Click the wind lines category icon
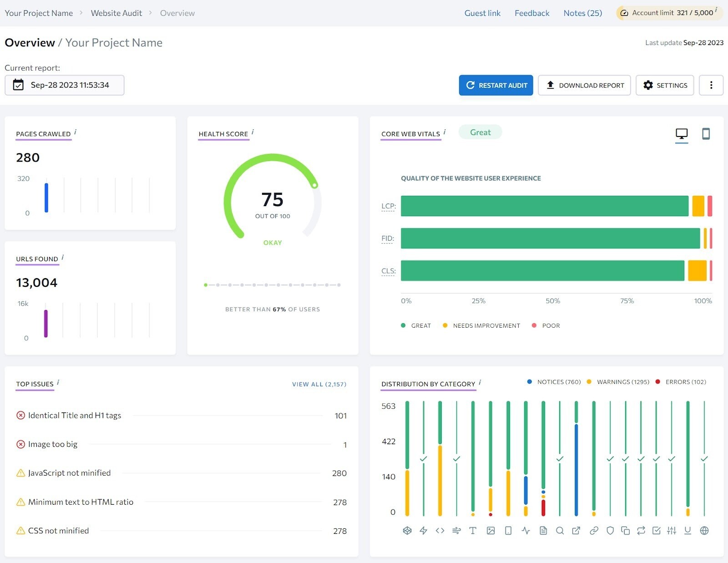728x563 pixels. pos(456,530)
